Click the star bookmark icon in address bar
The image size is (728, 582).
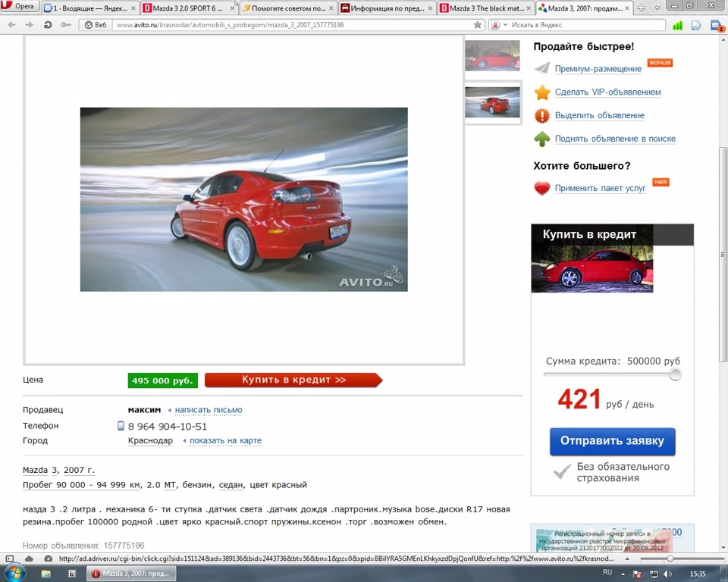(477, 23)
